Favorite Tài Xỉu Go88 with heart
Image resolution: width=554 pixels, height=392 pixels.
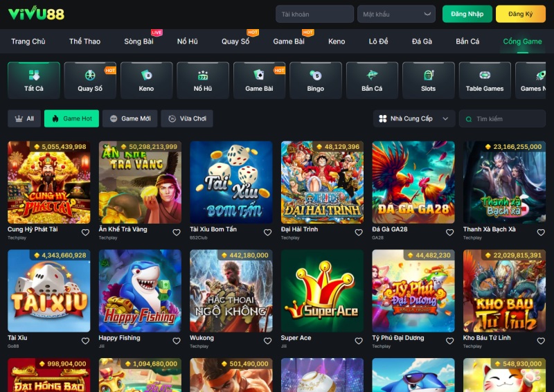pos(85,341)
